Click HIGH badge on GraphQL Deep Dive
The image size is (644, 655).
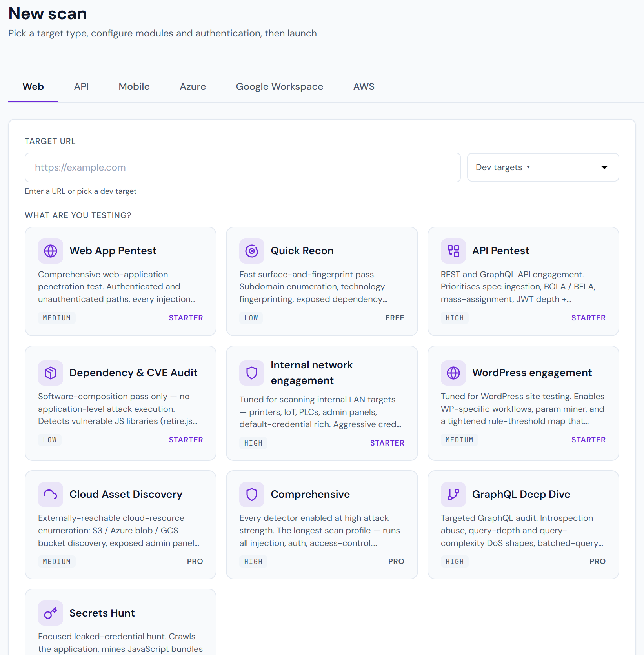(455, 562)
